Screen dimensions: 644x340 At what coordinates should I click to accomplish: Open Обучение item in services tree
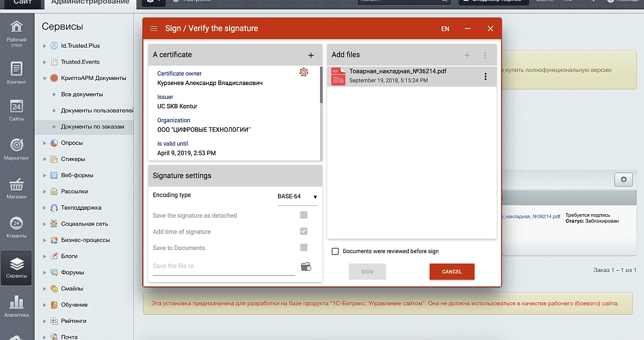click(74, 305)
